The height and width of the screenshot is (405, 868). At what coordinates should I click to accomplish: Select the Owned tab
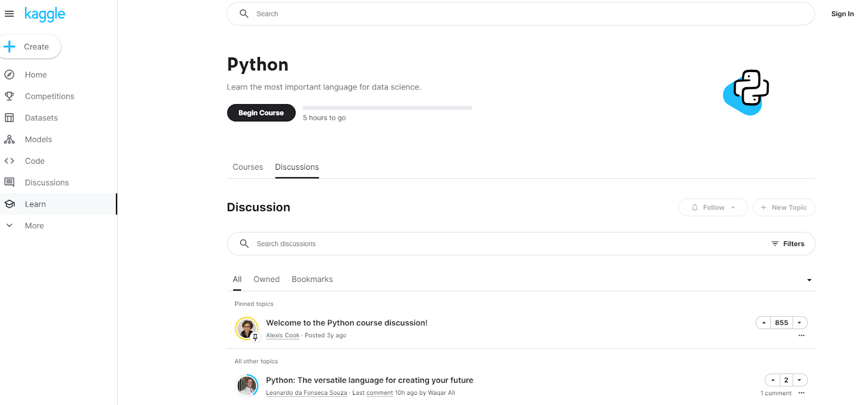(x=266, y=279)
